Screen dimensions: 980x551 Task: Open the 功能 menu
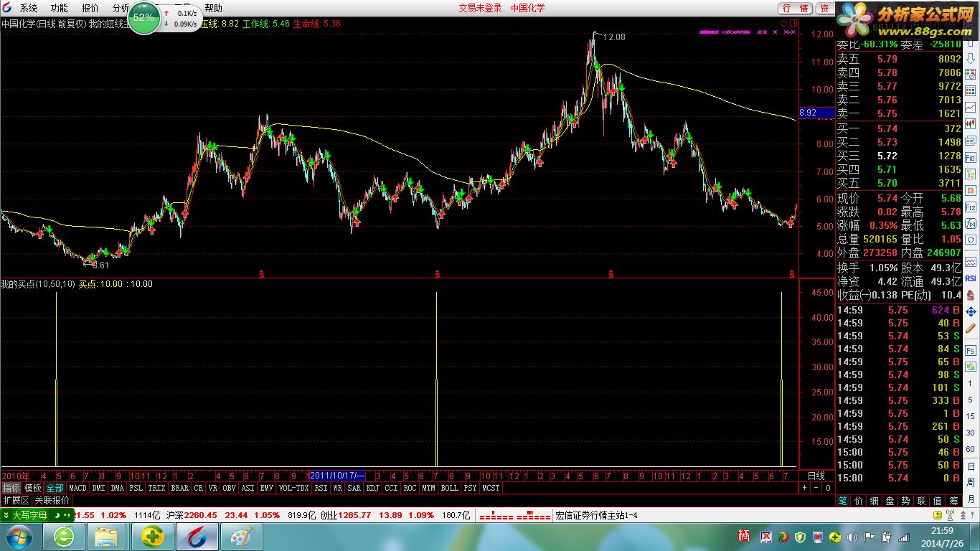pos(59,8)
